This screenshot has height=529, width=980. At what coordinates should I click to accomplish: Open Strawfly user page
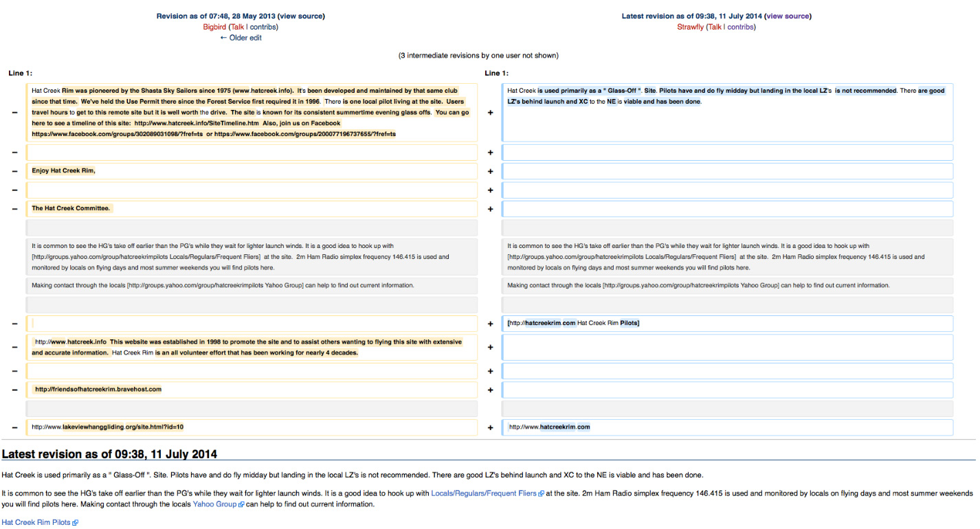691,27
